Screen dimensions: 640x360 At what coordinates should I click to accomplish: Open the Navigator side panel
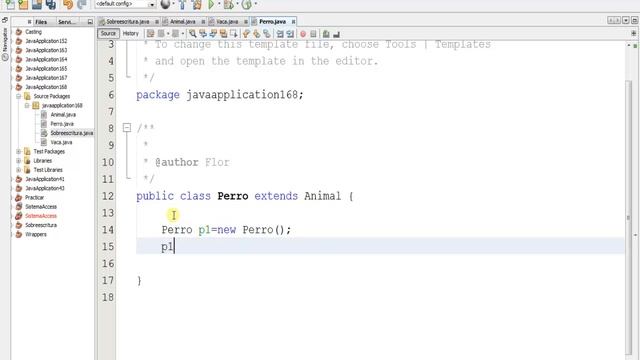coord(5,45)
